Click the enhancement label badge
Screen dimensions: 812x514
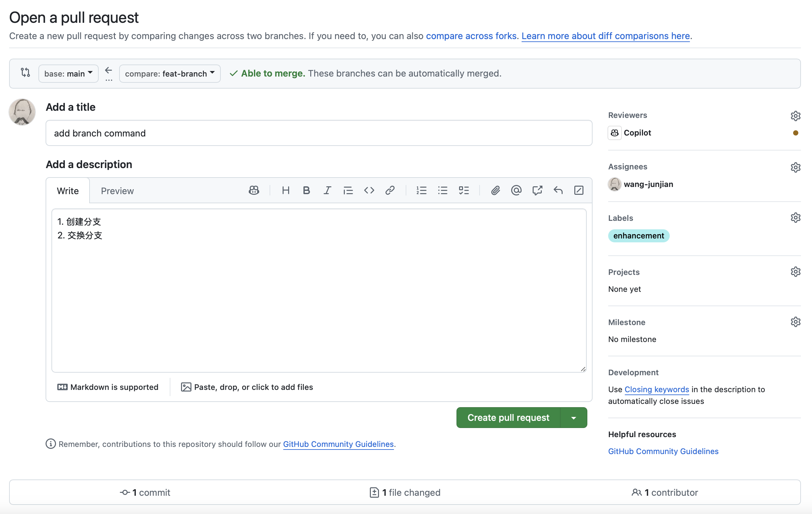[x=638, y=236]
